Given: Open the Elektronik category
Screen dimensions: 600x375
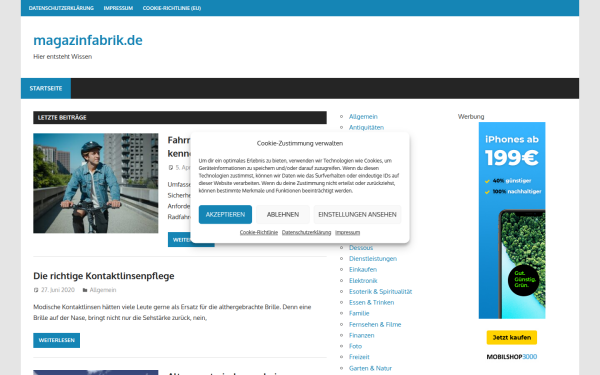Looking at the screenshot, I should [363, 280].
